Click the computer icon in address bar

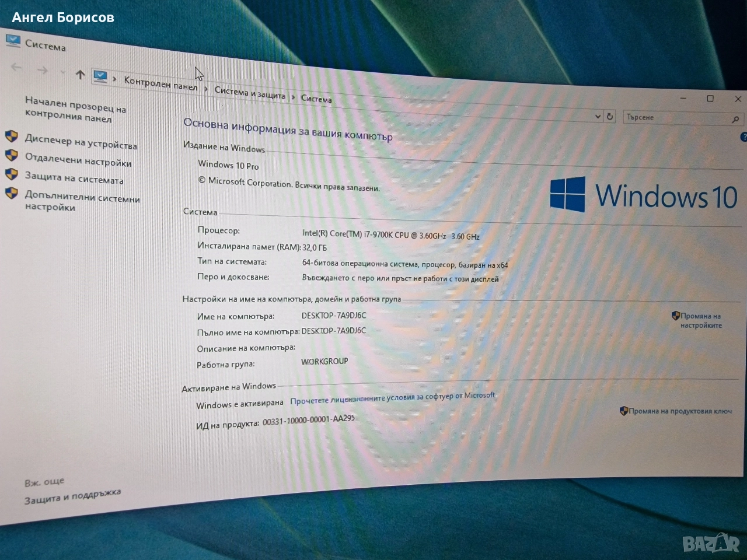tap(100, 76)
